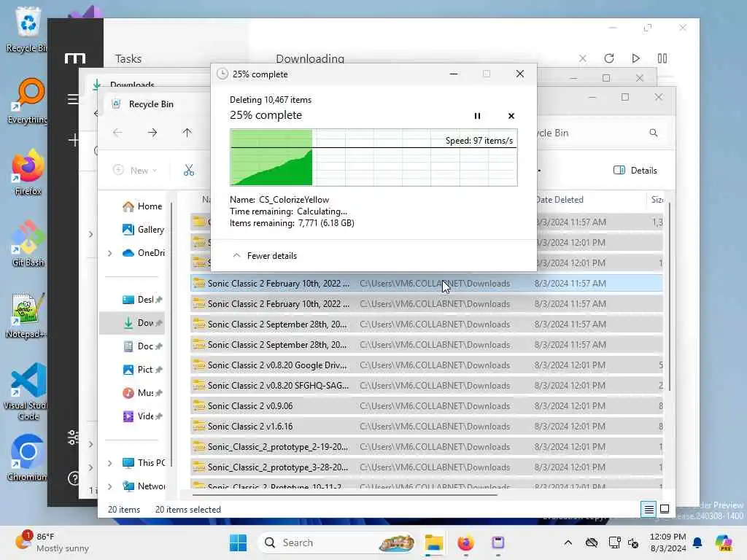
Task: Open Firefox desktop shortcut
Action: (28, 172)
